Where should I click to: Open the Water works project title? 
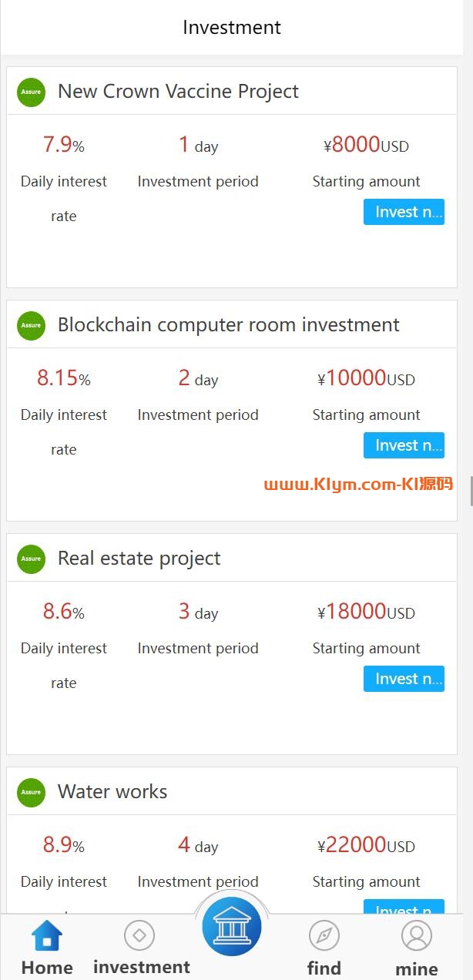(112, 792)
